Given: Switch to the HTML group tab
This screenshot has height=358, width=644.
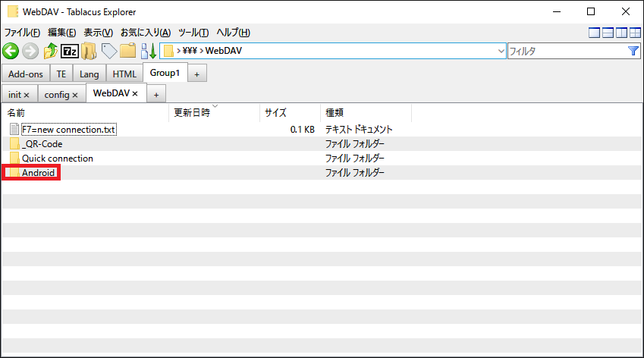Looking at the screenshot, I should 124,74.
